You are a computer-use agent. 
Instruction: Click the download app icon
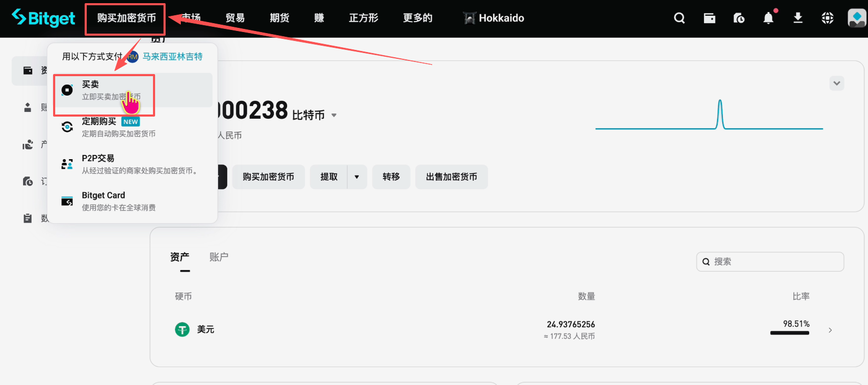pos(798,18)
